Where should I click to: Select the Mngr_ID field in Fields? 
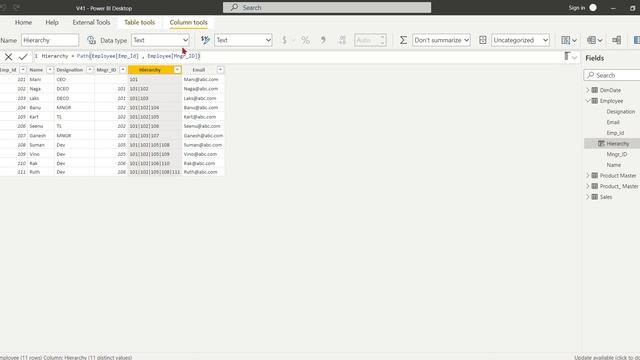[617, 154]
